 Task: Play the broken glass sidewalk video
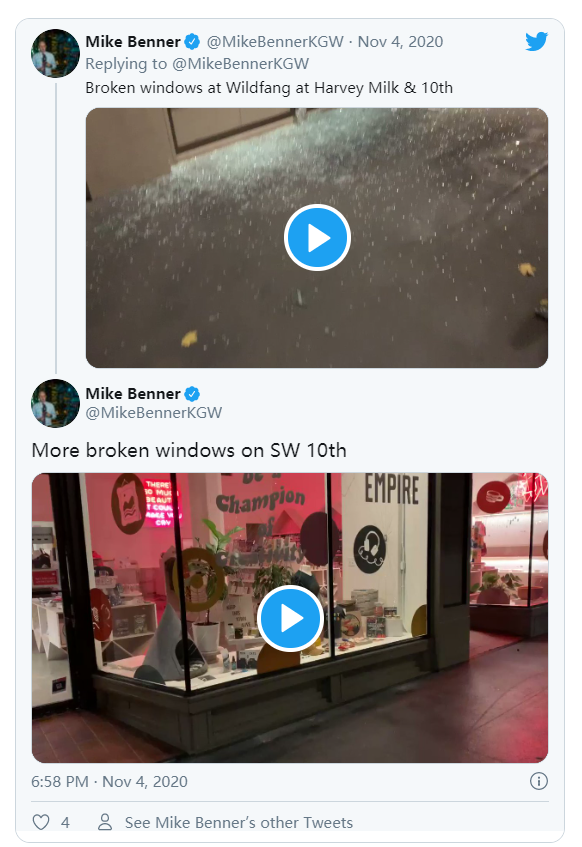tap(317, 238)
